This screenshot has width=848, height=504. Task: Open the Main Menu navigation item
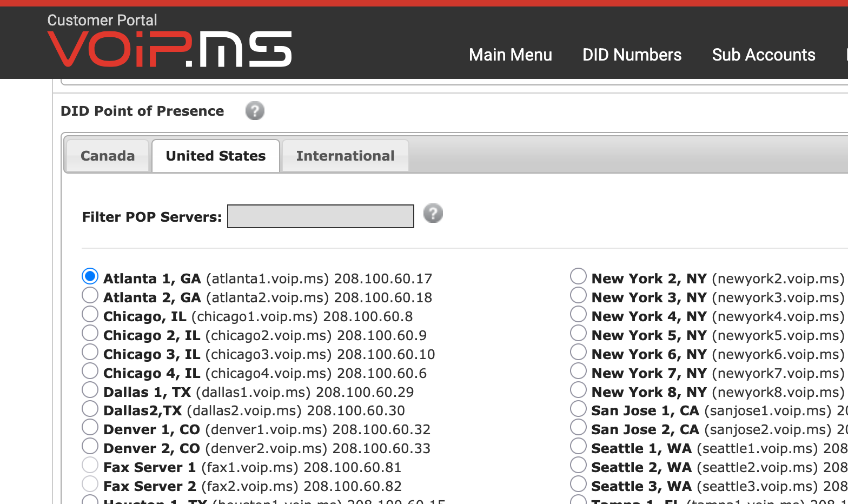510,55
